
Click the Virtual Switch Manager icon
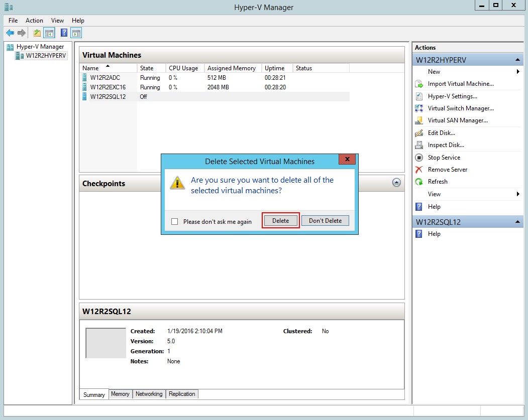click(x=419, y=108)
